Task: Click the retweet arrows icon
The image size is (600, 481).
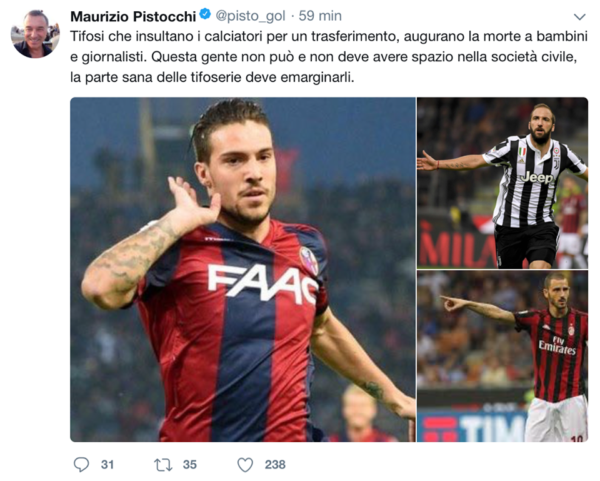Action: [163, 465]
